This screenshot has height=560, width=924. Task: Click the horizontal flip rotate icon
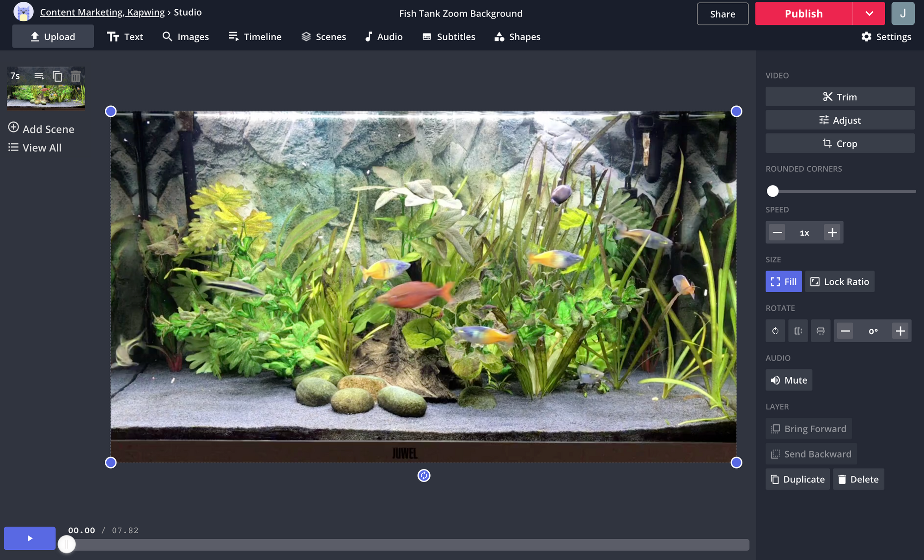[798, 331]
